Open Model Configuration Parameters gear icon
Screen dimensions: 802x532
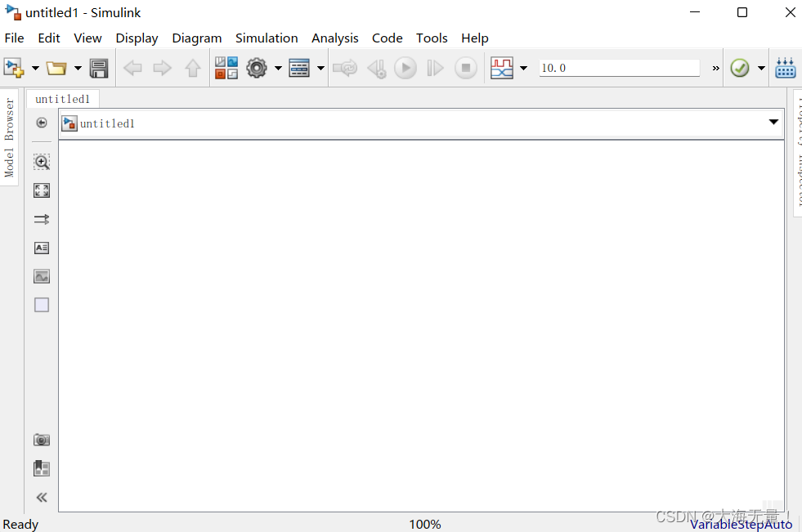[257, 68]
